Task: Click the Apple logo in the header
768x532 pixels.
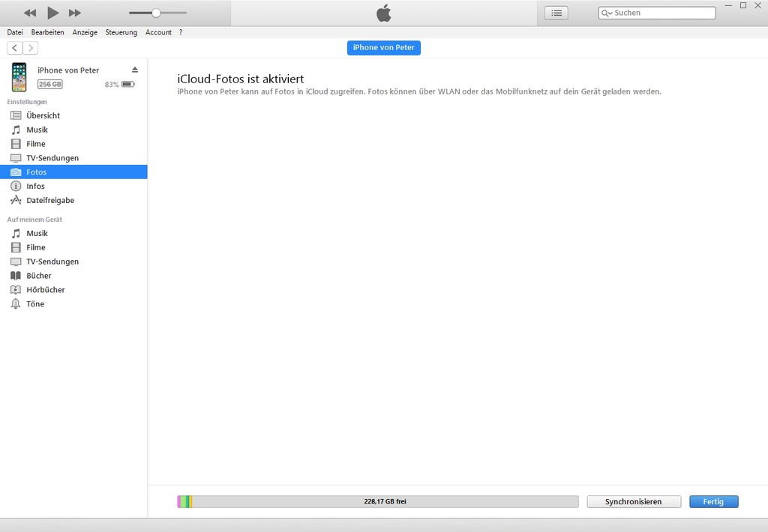Action: (384, 13)
